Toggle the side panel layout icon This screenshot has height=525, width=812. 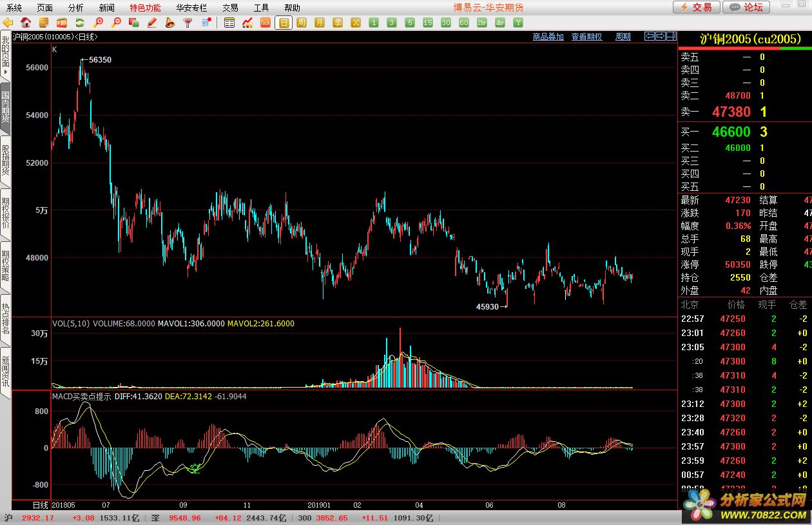coord(672,37)
